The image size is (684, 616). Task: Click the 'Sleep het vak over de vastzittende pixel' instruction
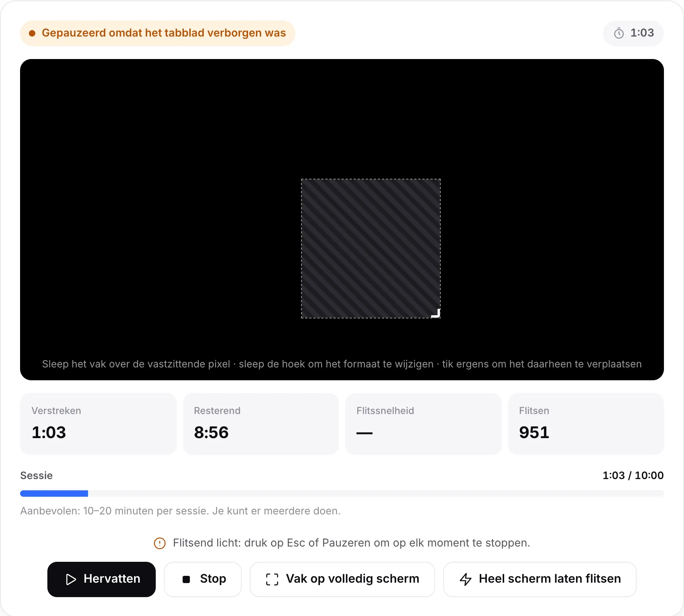[x=342, y=364]
